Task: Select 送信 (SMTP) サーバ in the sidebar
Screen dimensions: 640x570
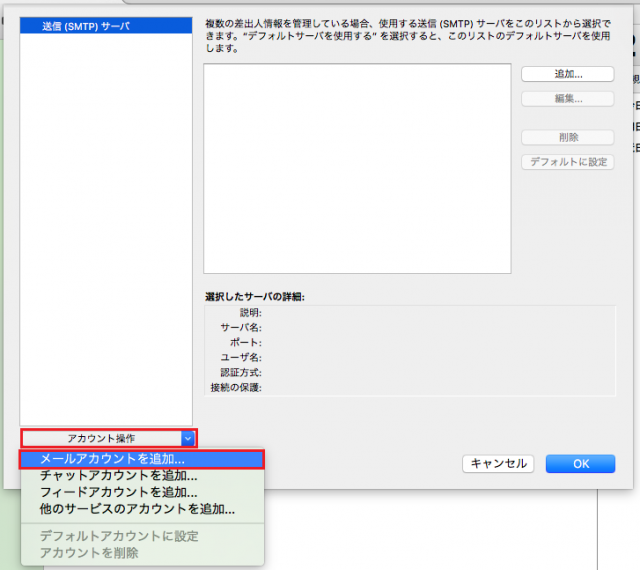Action: tap(86, 25)
